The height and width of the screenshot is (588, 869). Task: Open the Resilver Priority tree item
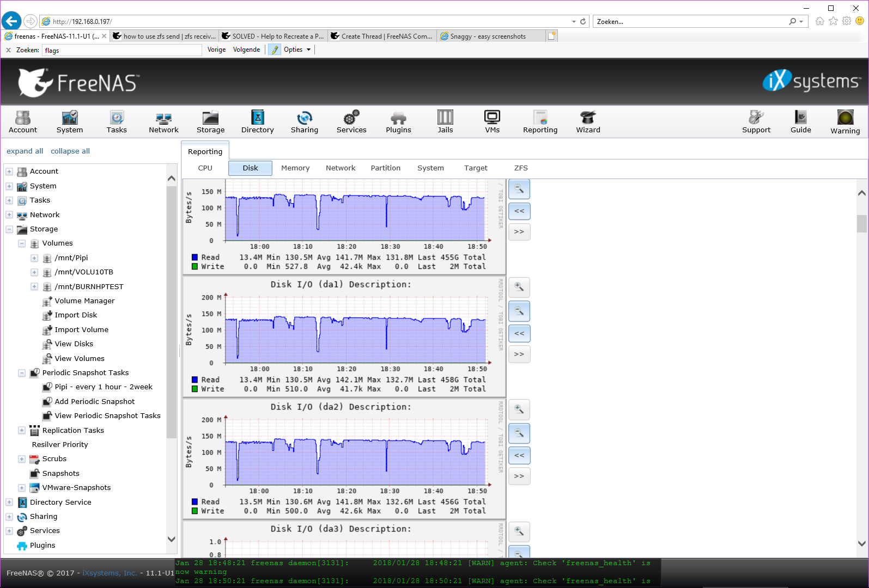[x=60, y=445]
